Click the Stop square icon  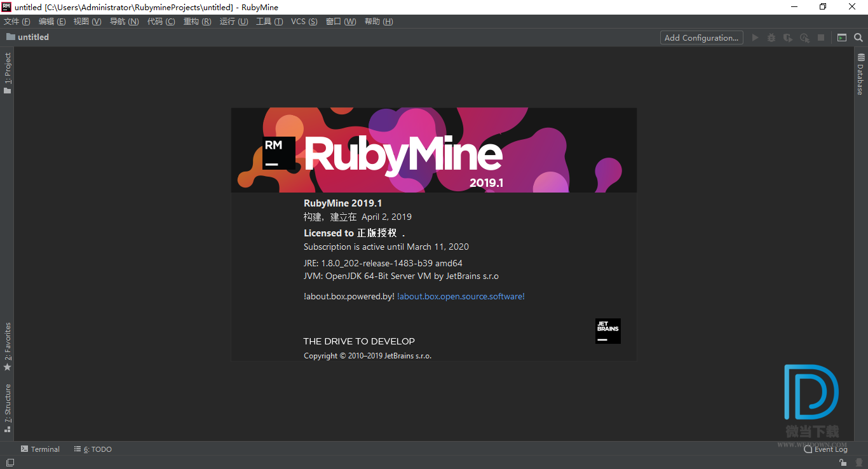(821, 37)
